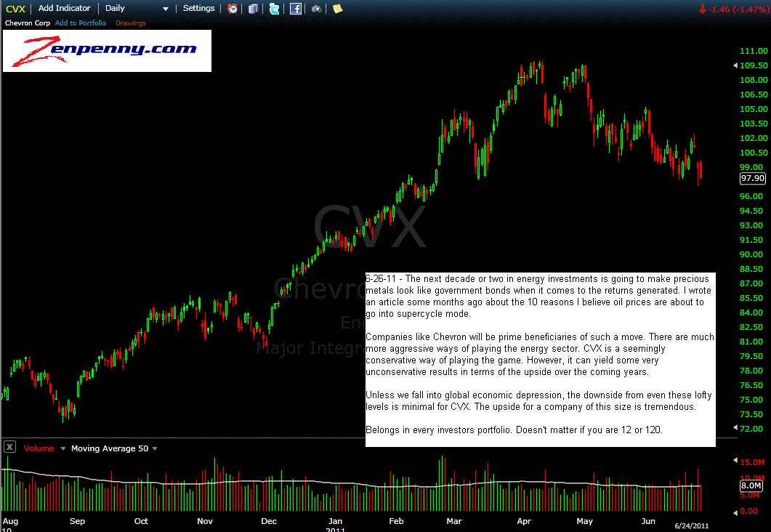Click the 6/24/2011 date label
The image size is (771, 532).
tap(691, 525)
